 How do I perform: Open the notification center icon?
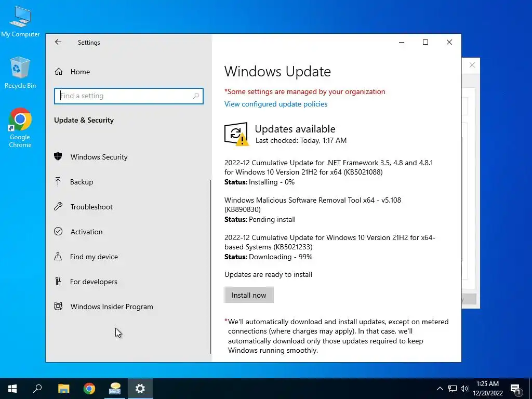pos(515,389)
